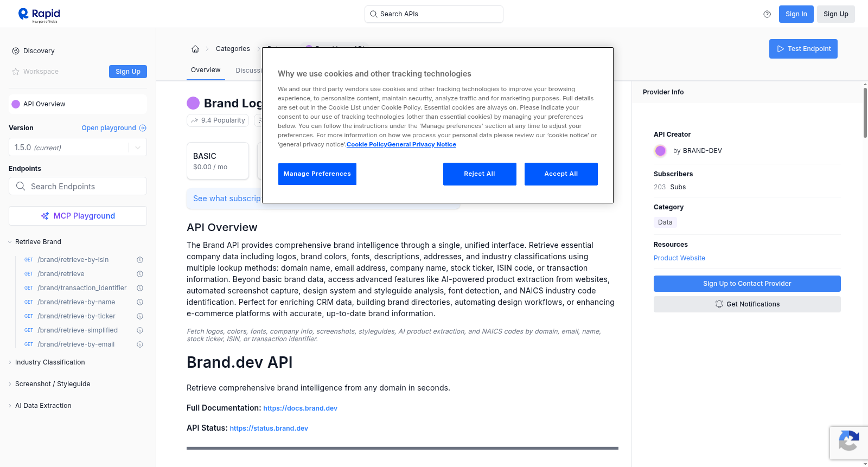Click the Data category tag
868x467 pixels.
tap(665, 222)
